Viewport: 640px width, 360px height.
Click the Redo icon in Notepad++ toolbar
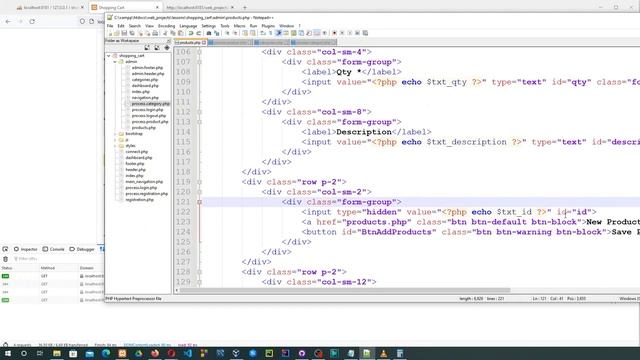pyautogui.click(x=198, y=33)
